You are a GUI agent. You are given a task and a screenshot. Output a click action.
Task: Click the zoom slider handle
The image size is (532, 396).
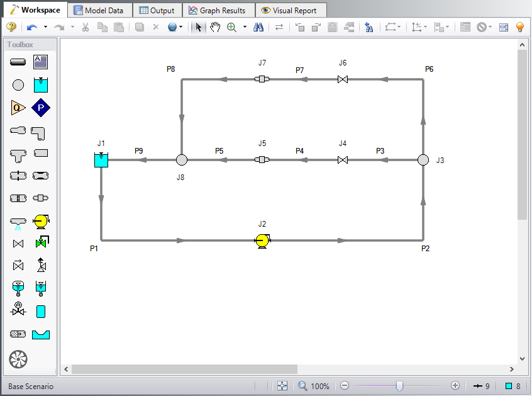coord(399,386)
